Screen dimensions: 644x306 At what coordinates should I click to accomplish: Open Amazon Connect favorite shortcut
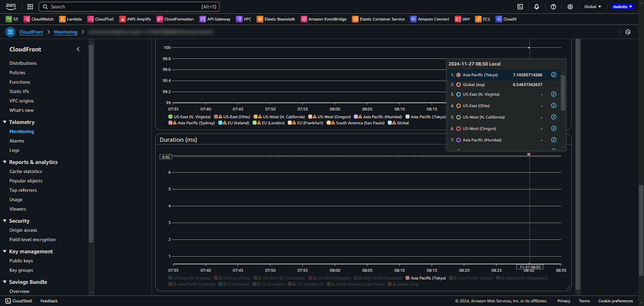pos(430,19)
